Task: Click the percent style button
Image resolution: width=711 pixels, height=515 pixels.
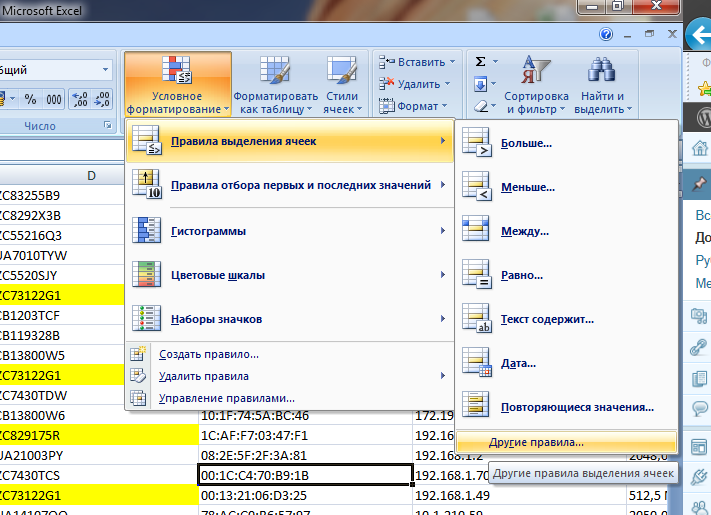Action: click(x=30, y=99)
